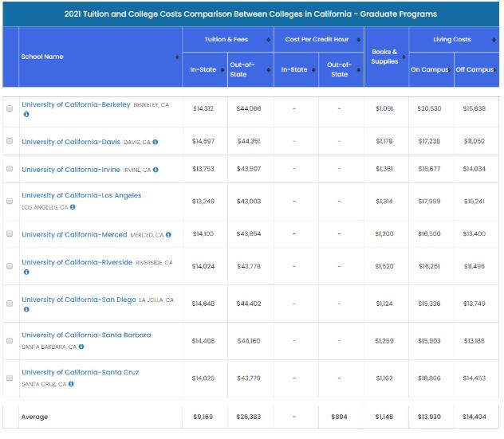Sort Credit Hour In-State column arrow
This screenshot has width=504, height=439.
pos(313,69)
